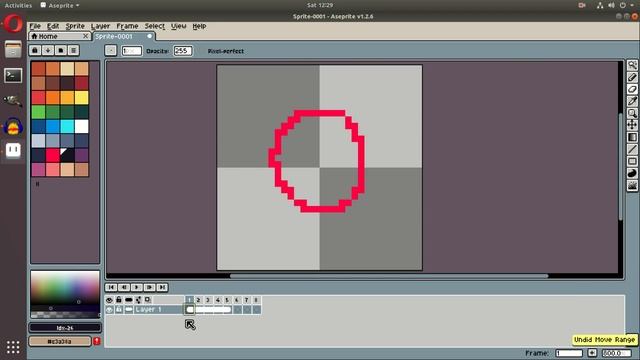This screenshot has width=640, height=360.
Task: Click the palette lock edit mode icon
Action: coord(35,50)
